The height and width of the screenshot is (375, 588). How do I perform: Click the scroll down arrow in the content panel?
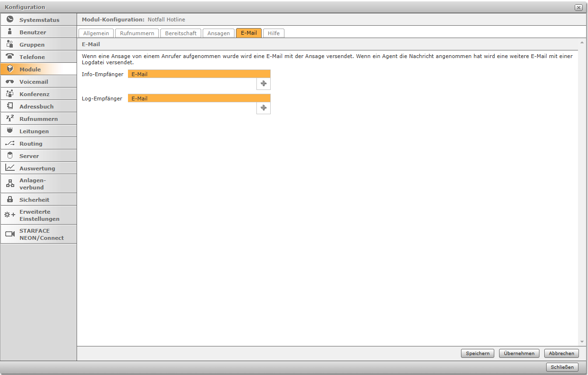pyautogui.click(x=582, y=342)
